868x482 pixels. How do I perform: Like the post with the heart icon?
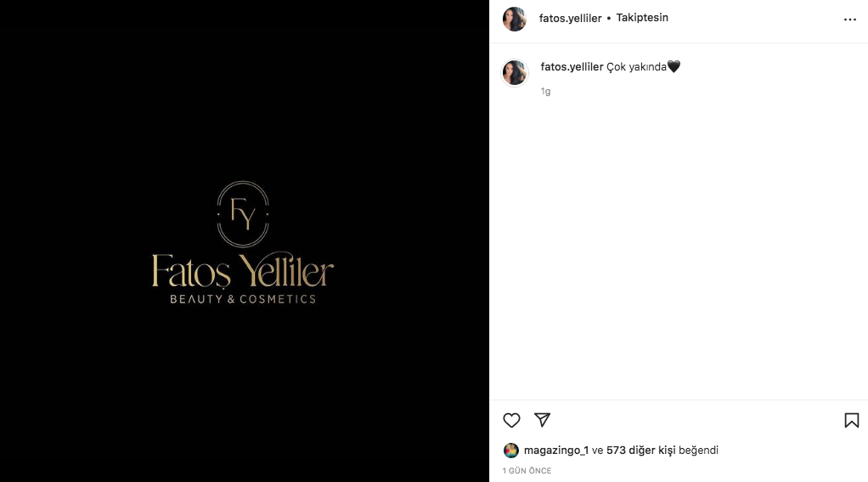pyautogui.click(x=511, y=420)
